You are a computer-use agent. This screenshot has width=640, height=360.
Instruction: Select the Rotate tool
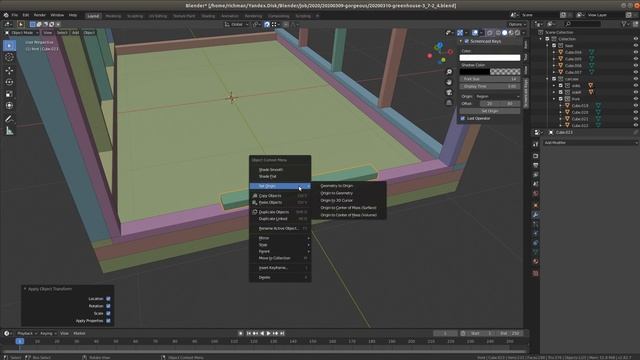[9, 82]
